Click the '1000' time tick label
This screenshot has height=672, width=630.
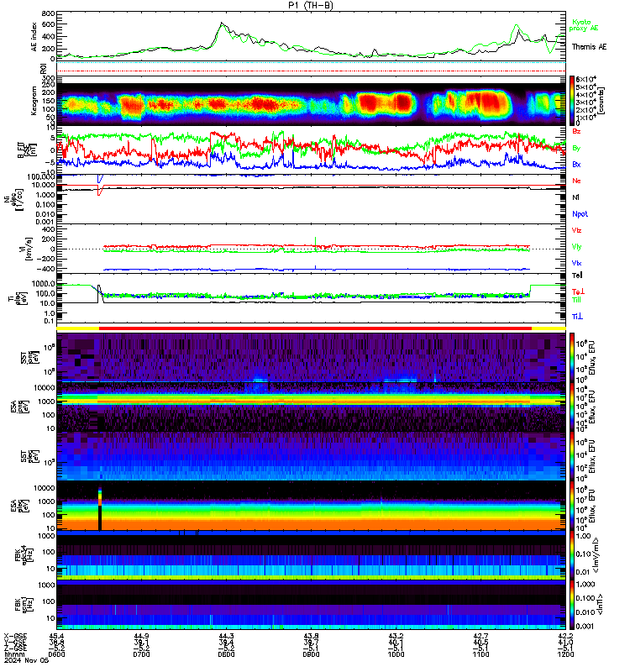point(396,654)
